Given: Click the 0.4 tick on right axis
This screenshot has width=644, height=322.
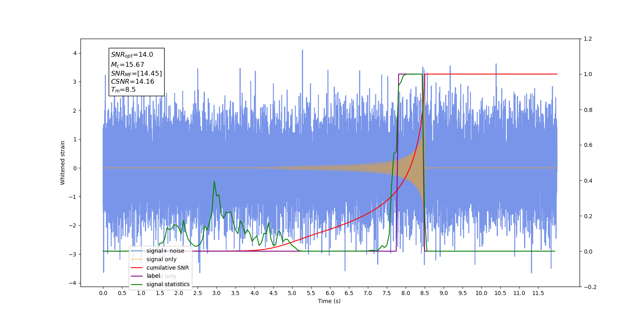Looking at the screenshot, I should click(588, 181).
